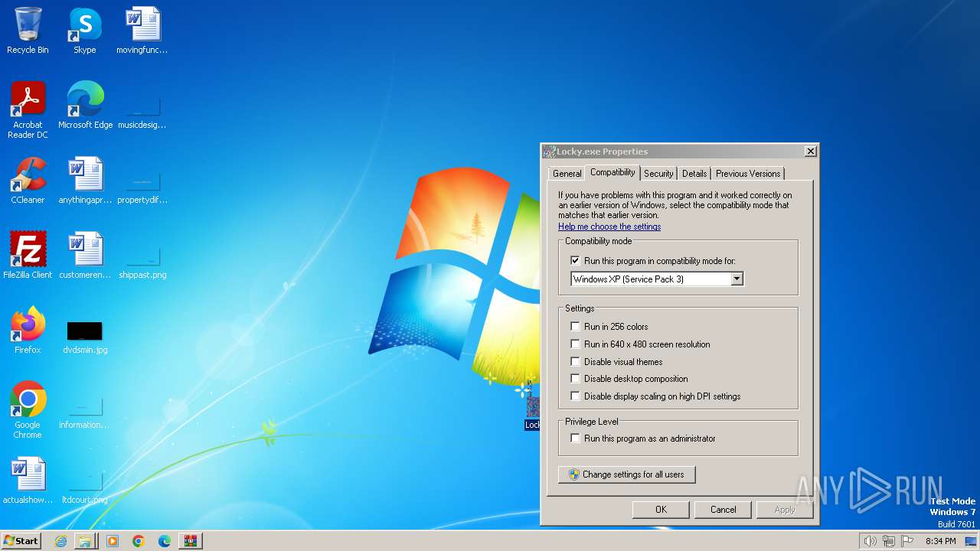Enable Run this program as an administrator

pos(576,439)
